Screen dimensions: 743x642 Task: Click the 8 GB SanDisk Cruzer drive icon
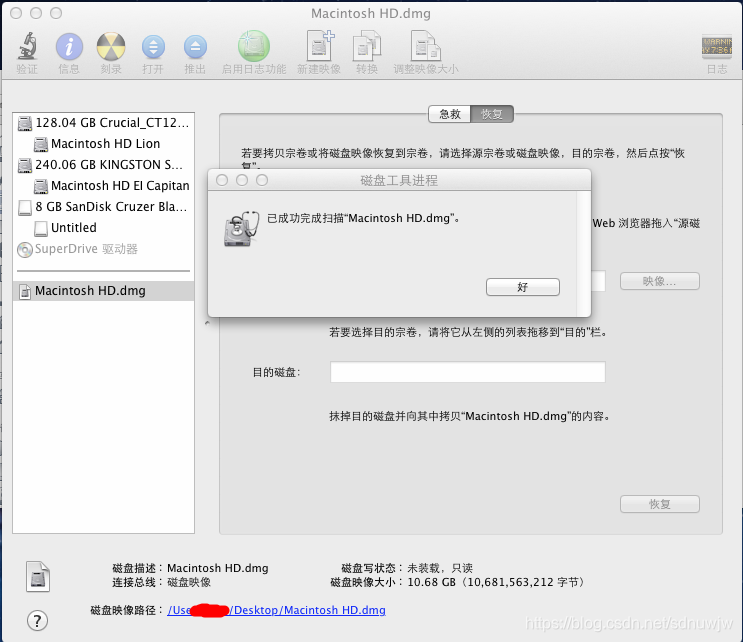25,207
